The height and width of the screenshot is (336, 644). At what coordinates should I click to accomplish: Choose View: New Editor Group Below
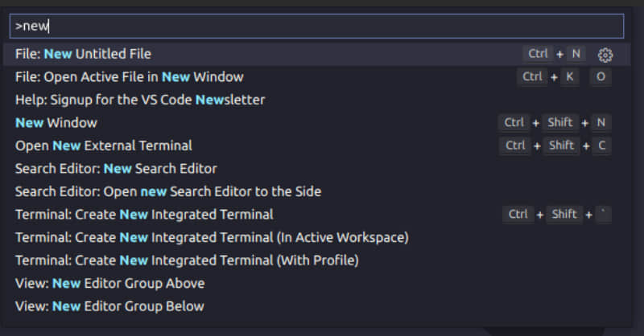[x=110, y=306]
